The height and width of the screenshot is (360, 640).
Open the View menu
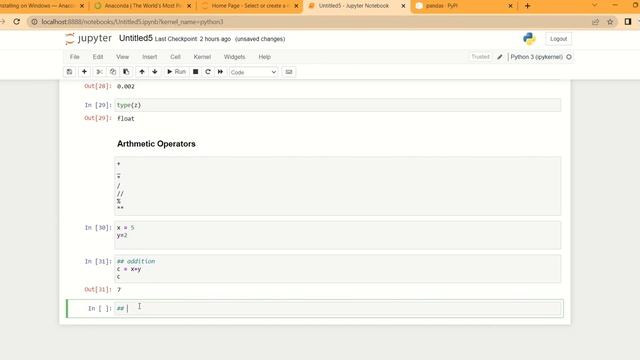(122, 57)
